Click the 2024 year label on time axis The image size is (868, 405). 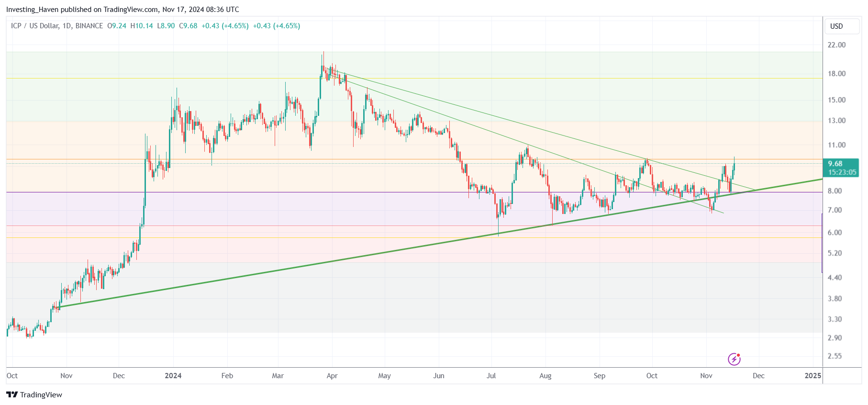point(173,376)
